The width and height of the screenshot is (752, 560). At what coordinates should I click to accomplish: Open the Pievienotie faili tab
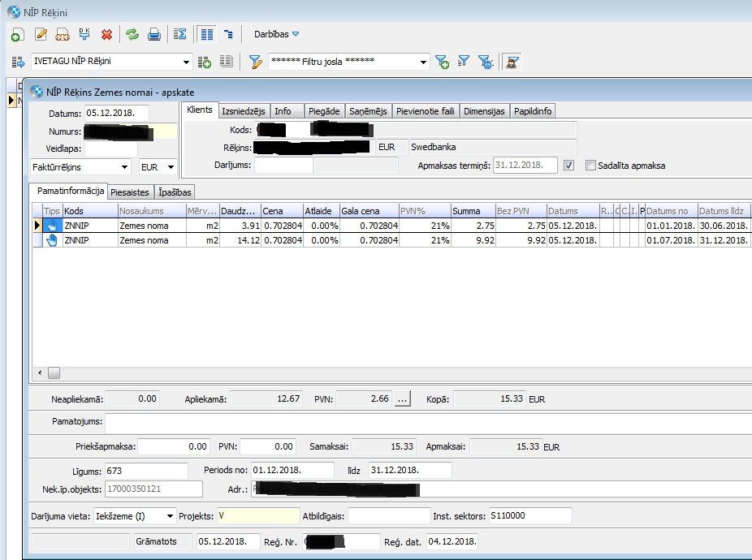tap(426, 111)
